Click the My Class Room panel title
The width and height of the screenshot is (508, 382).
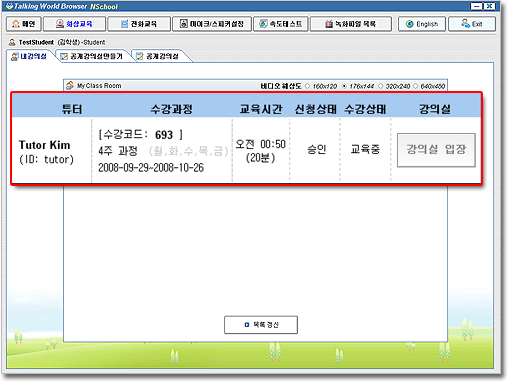99,86
